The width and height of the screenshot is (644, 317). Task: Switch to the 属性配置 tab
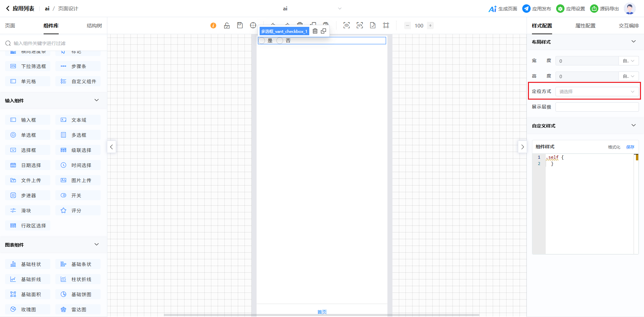(585, 26)
